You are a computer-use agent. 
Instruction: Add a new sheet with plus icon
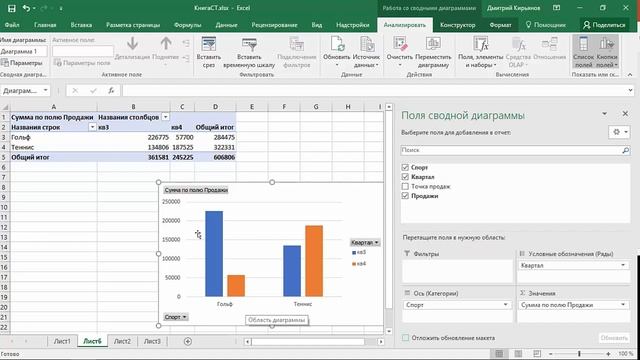point(188,341)
